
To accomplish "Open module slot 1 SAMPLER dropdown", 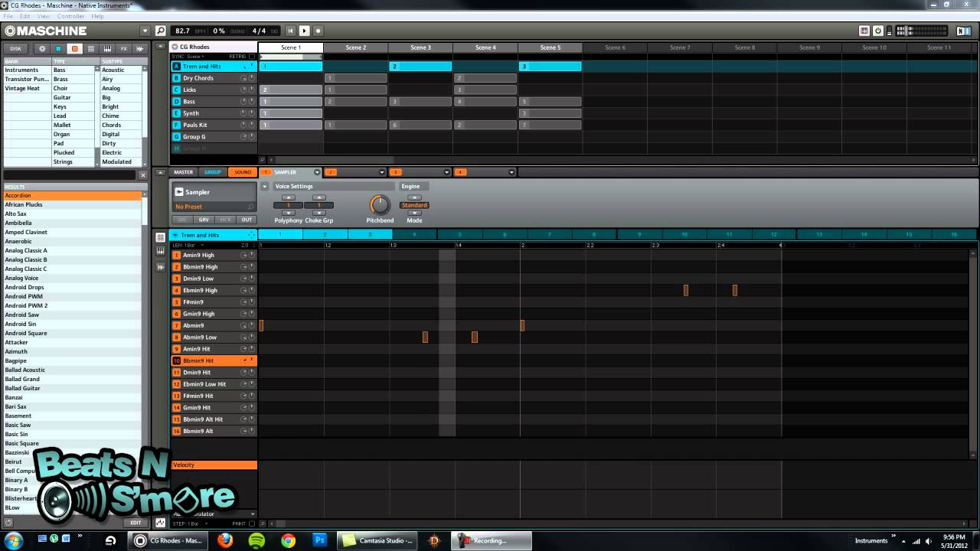I will coord(316,172).
